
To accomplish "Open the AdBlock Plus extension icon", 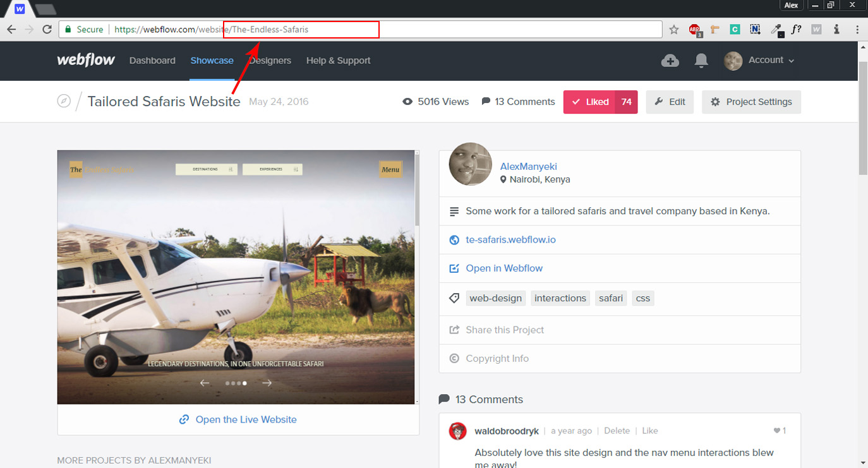I will 695,30.
